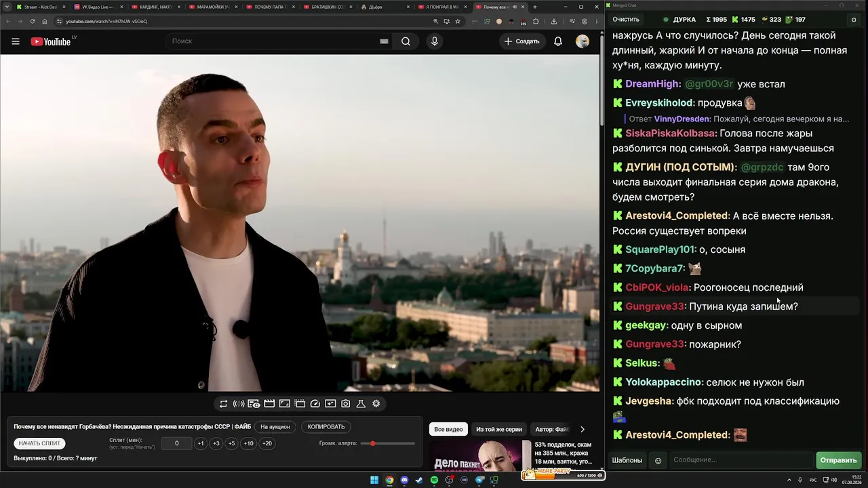Image resolution: width=868 pixels, height=488 pixels.
Task: Add +3 minutes to the split
Action: tap(216, 443)
